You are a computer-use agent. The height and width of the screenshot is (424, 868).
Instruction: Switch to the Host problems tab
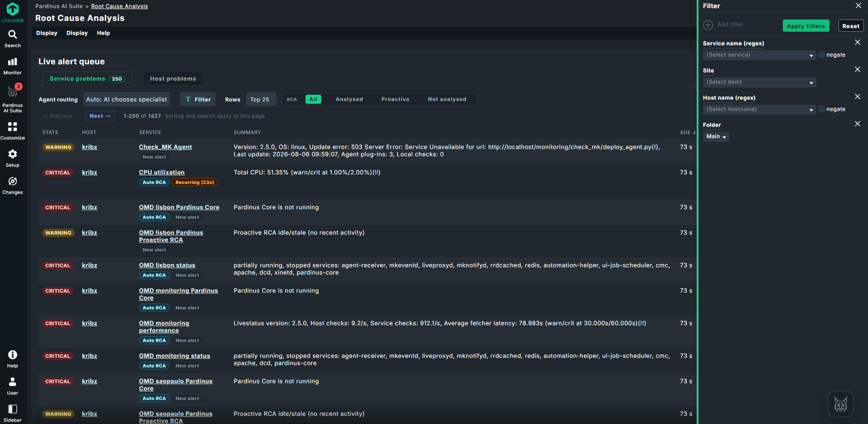pos(173,79)
